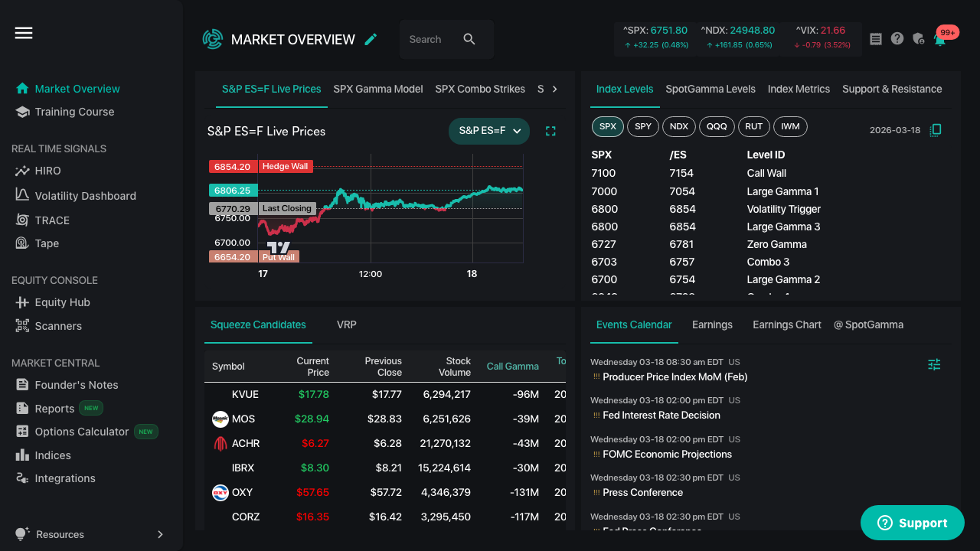The image size is (980, 551).
Task: Switch index levels to QQQ
Action: 717,127
